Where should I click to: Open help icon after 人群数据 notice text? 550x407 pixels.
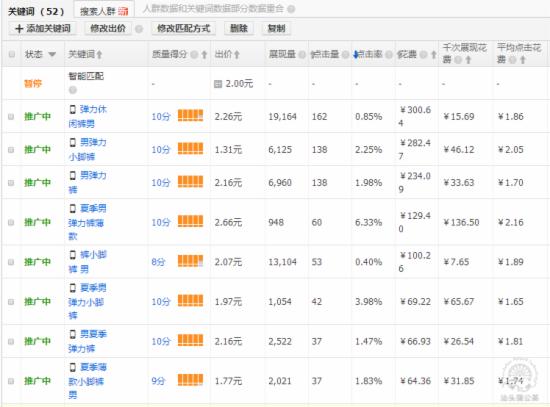[291, 9]
